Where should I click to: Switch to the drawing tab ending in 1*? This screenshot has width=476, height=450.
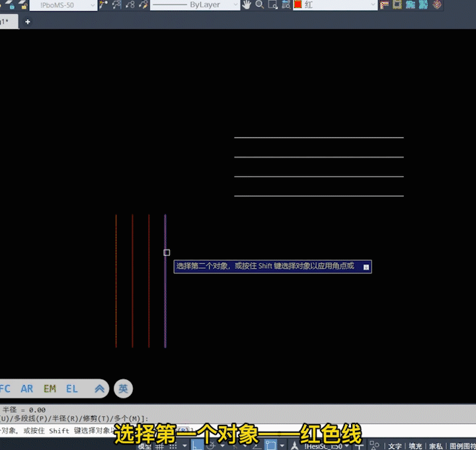click(9, 22)
